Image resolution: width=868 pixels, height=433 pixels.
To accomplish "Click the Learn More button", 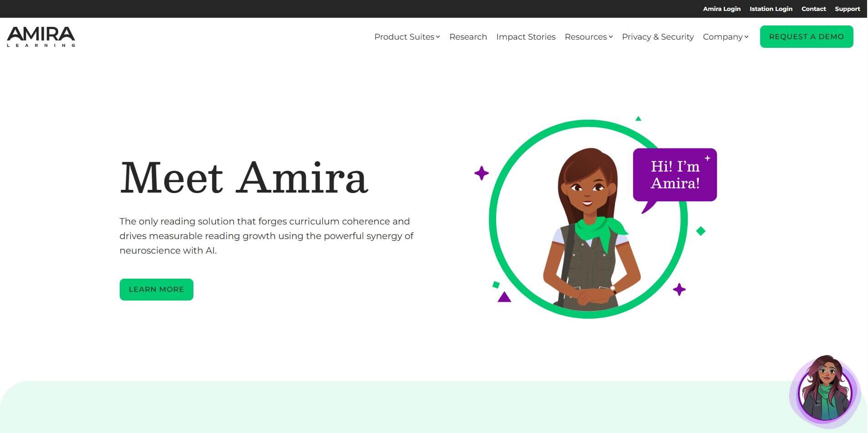I will [x=156, y=290].
